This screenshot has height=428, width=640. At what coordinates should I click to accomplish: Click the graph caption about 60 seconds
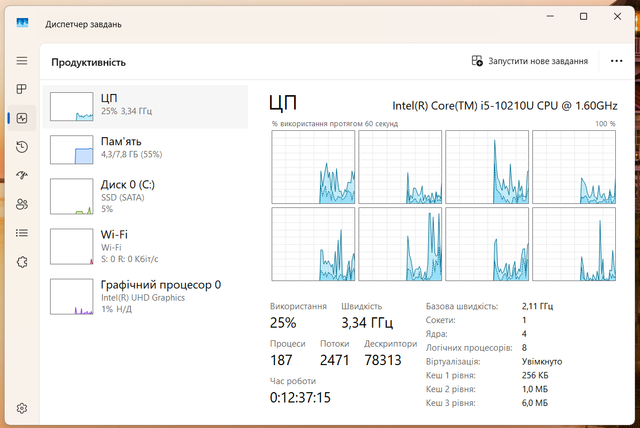(x=335, y=124)
